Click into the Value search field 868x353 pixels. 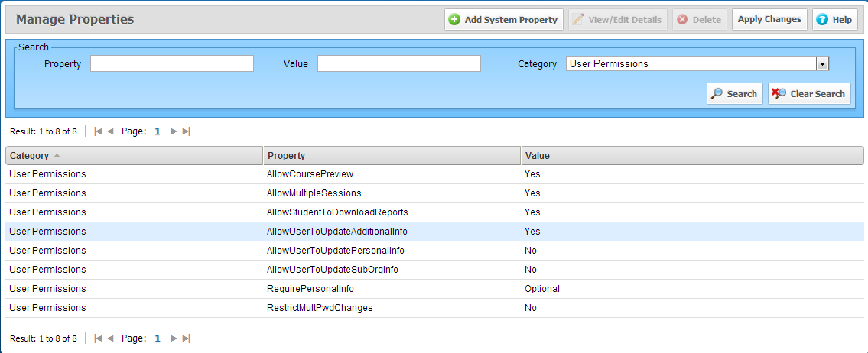[398, 64]
